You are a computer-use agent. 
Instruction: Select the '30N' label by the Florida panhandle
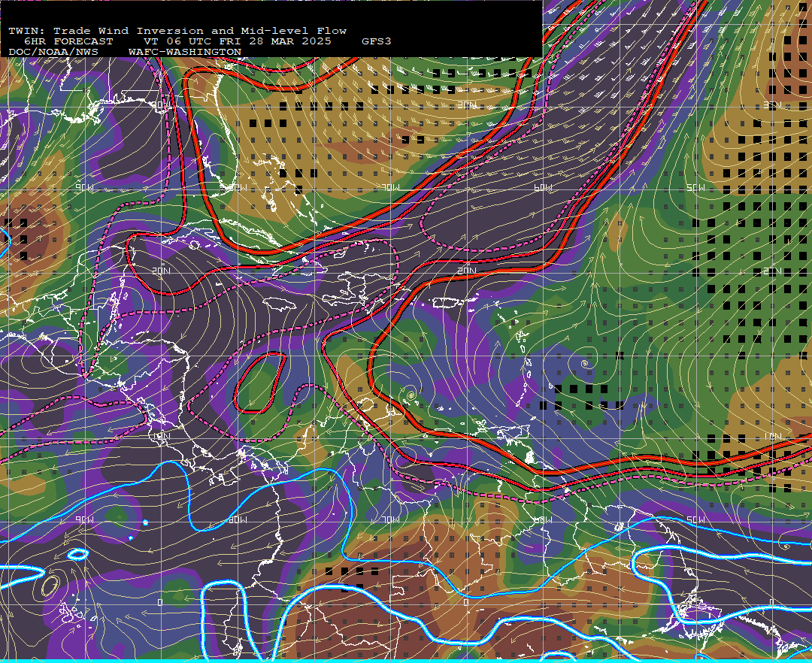pos(161,105)
